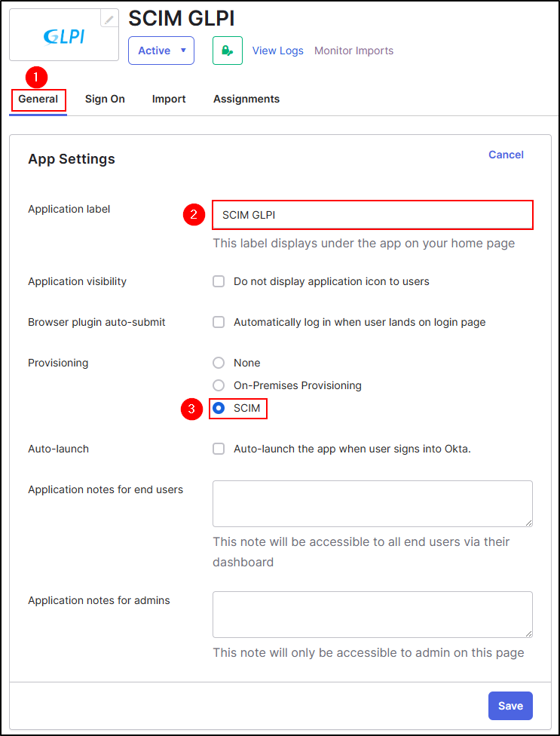Select On-Premises Provisioning radio option
The height and width of the screenshot is (736, 560).
(219, 385)
